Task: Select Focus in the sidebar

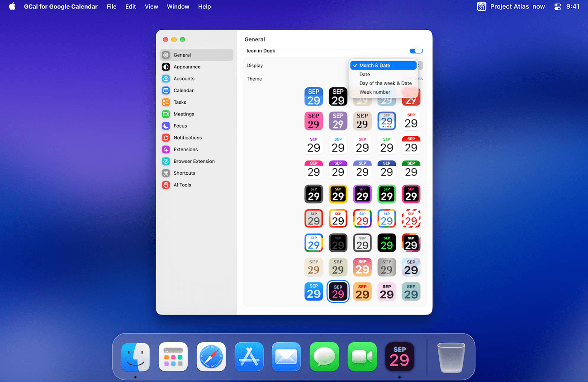Action: point(196,125)
